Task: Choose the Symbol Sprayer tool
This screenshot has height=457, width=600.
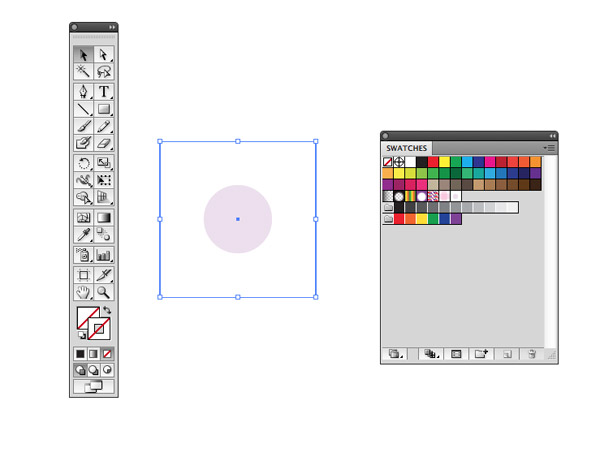Action: (x=83, y=255)
